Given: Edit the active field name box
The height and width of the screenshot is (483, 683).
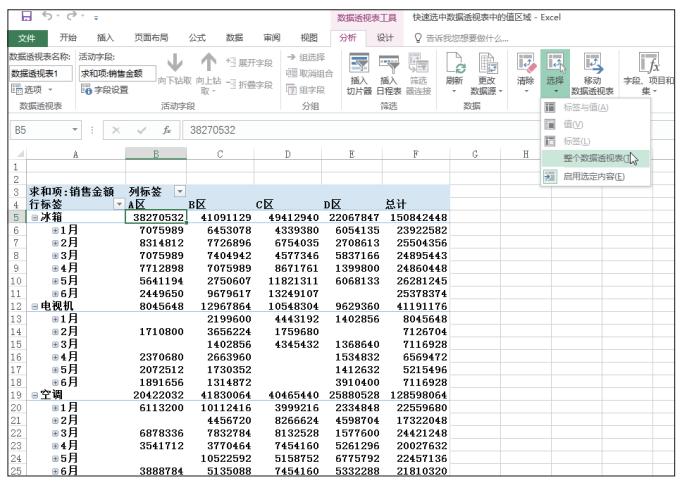Looking at the screenshot, I should point(117,73).
